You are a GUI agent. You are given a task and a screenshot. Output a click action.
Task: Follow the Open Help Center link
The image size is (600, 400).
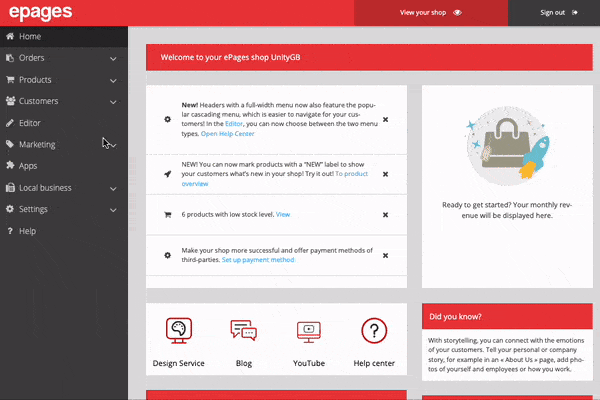pos(227,134)
